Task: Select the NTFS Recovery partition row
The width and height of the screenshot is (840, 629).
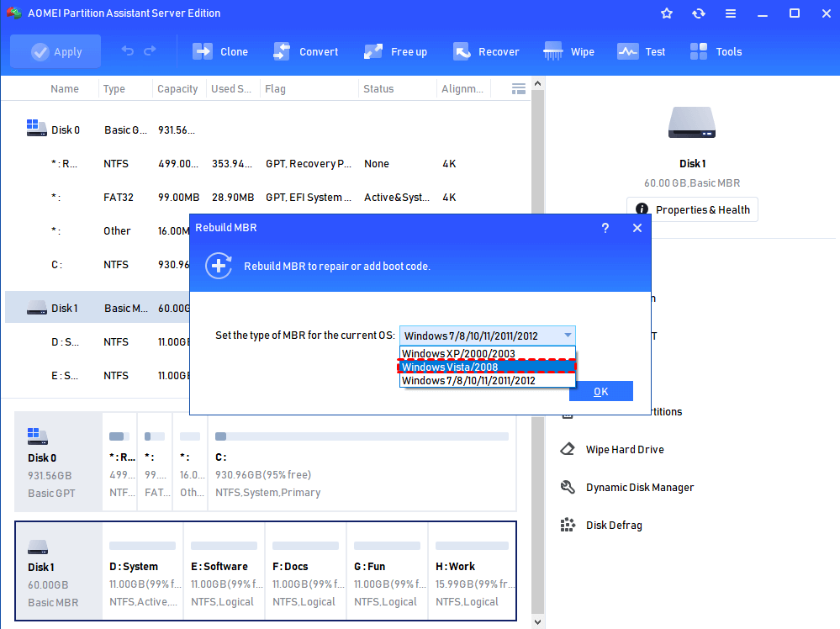Action: [267, 163]
